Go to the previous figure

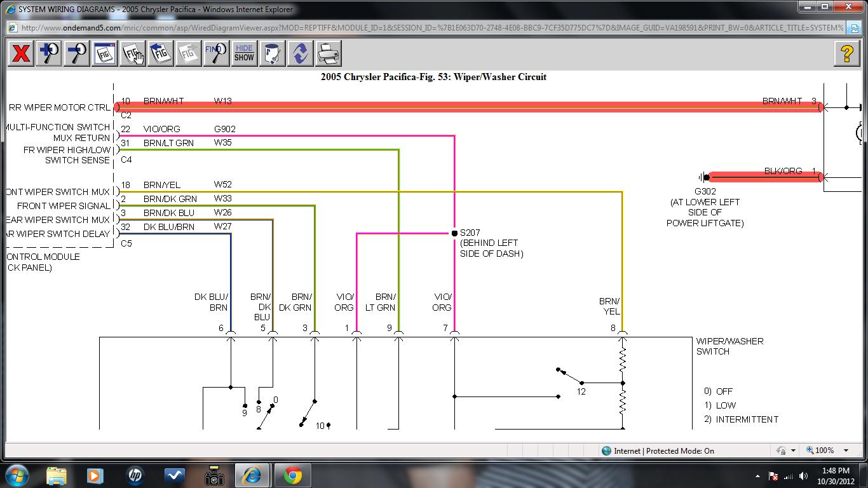pos(160,53)
